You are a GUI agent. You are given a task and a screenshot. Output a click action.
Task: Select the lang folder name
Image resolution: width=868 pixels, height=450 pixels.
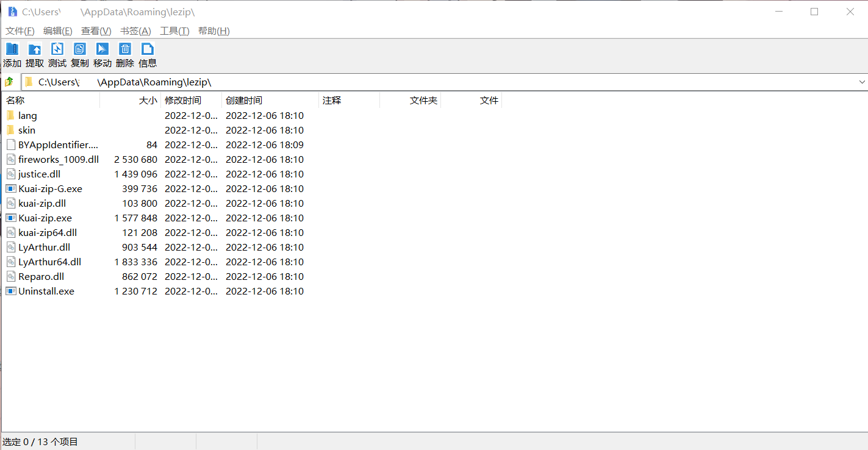tap(27, 115)
